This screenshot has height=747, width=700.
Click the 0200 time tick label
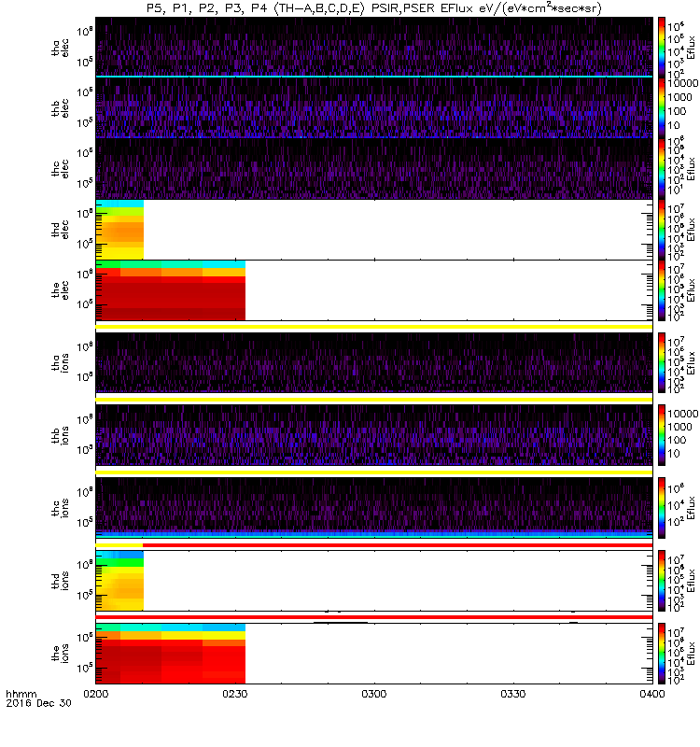96,694
